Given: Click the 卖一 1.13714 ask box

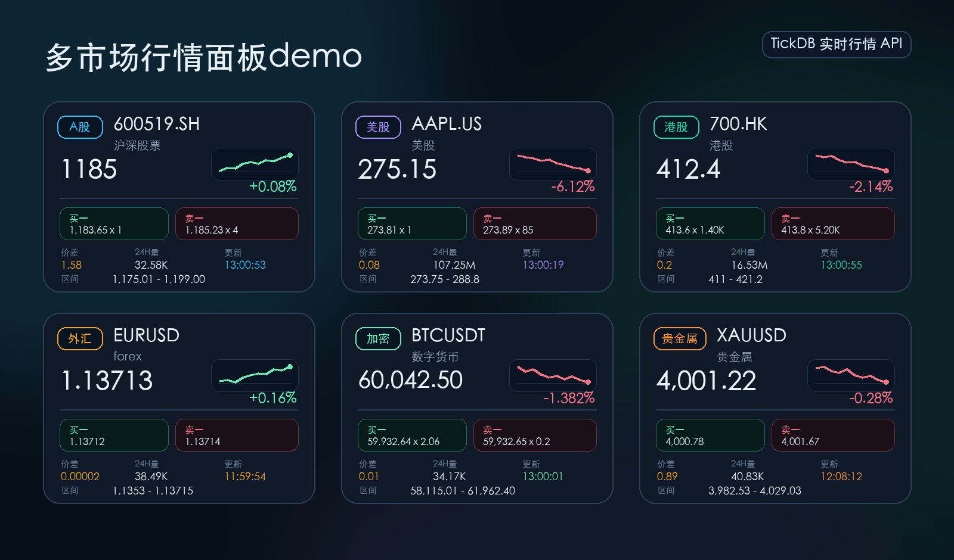Looking at the screenshot, I should [x=237, y=435].
